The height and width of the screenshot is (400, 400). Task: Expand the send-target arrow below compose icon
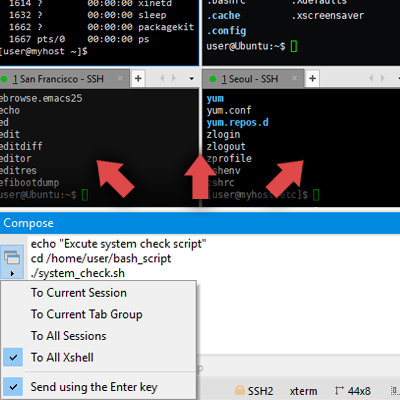tap(12, 274)
